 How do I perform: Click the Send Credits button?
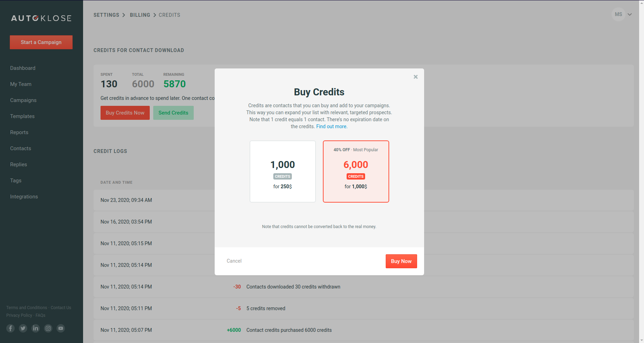click(173, 113)
